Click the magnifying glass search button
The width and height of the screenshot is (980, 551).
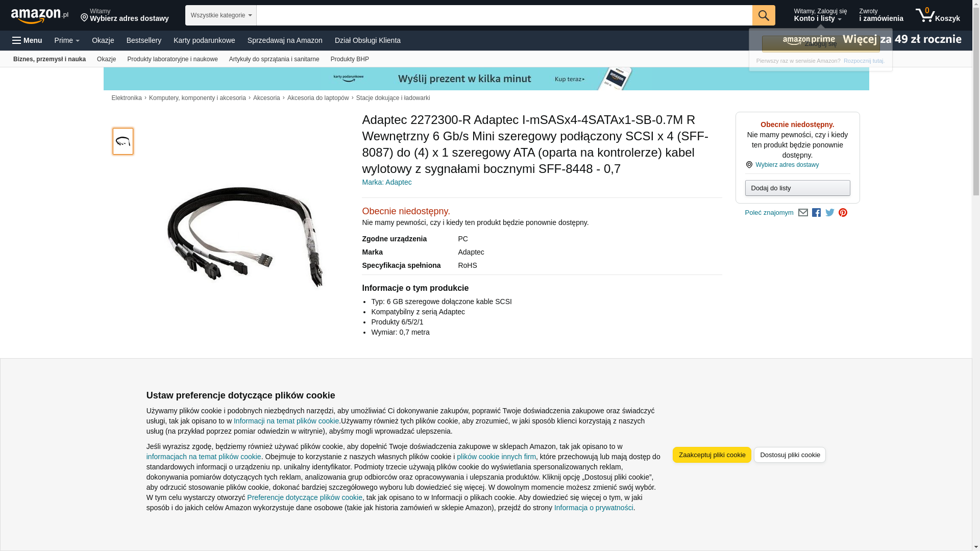[764, 15]
